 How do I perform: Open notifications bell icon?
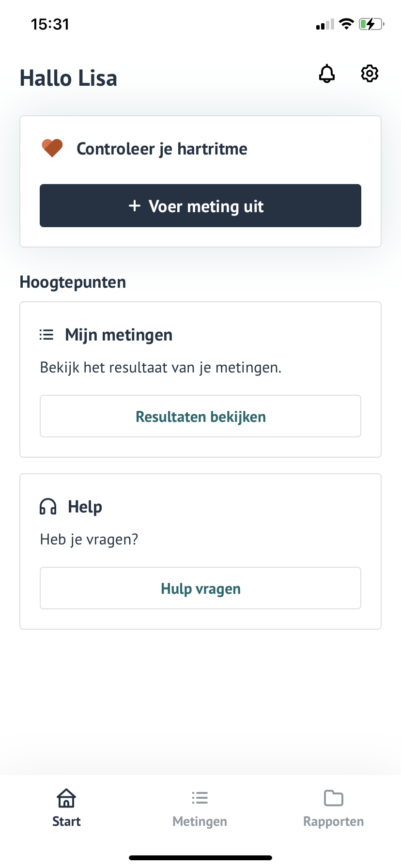(327, 74)
